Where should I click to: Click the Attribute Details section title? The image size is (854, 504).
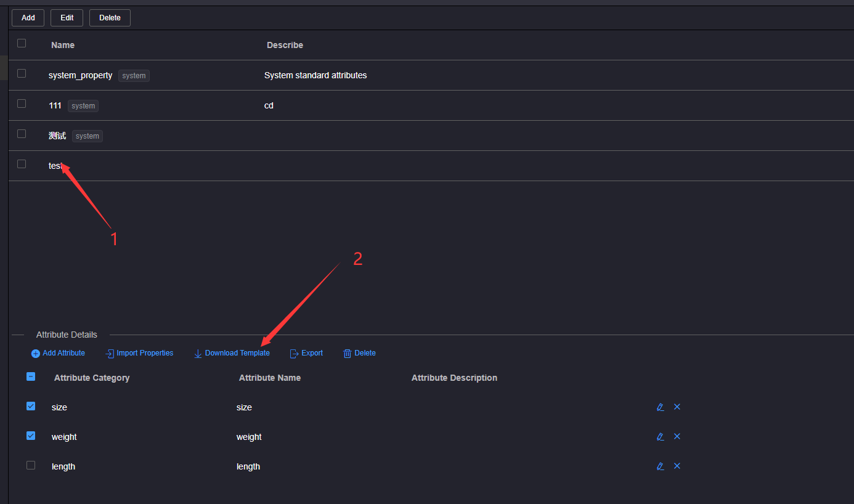tap(67, 335)
